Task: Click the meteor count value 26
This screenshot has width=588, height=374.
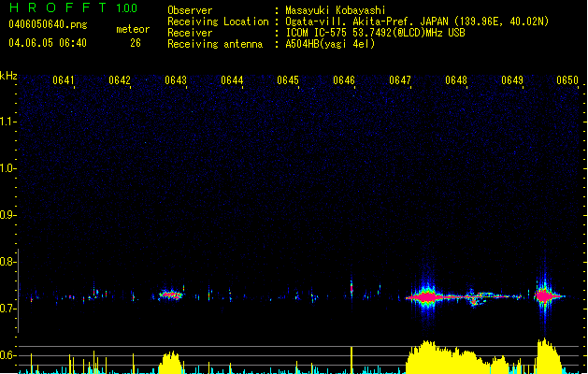Action: pyautogui.click(x=136, y=43)
